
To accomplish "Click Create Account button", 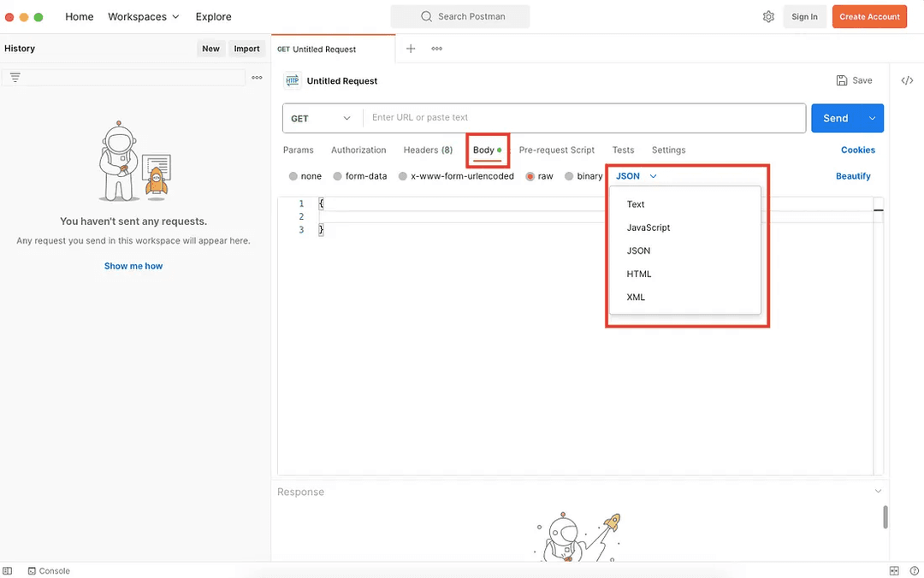I will point(869,16).
